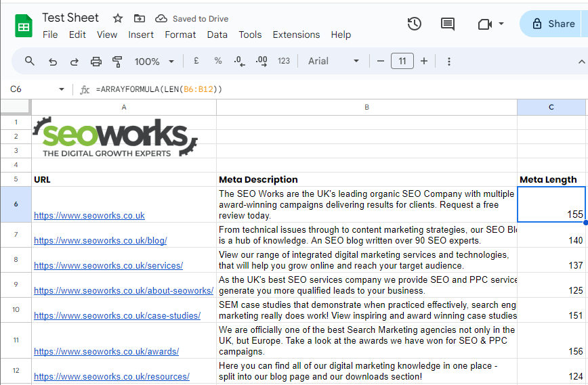
Task: Open the seoworks services link
Action: (x=108, y=266)
